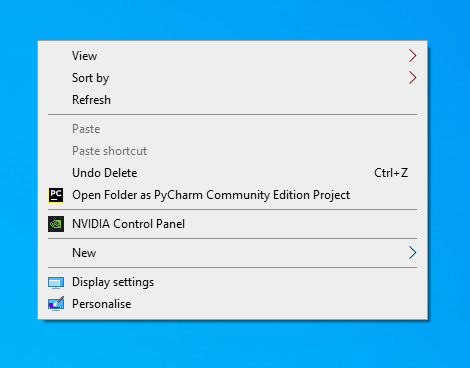Click the green NVIDIA logo icon
470x368 pixels.
56,224
